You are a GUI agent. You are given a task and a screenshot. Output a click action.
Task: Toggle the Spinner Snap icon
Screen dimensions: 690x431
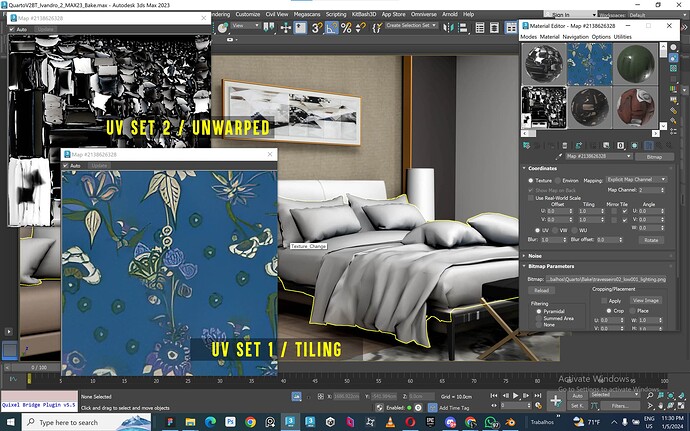click(x=360, y=28)
